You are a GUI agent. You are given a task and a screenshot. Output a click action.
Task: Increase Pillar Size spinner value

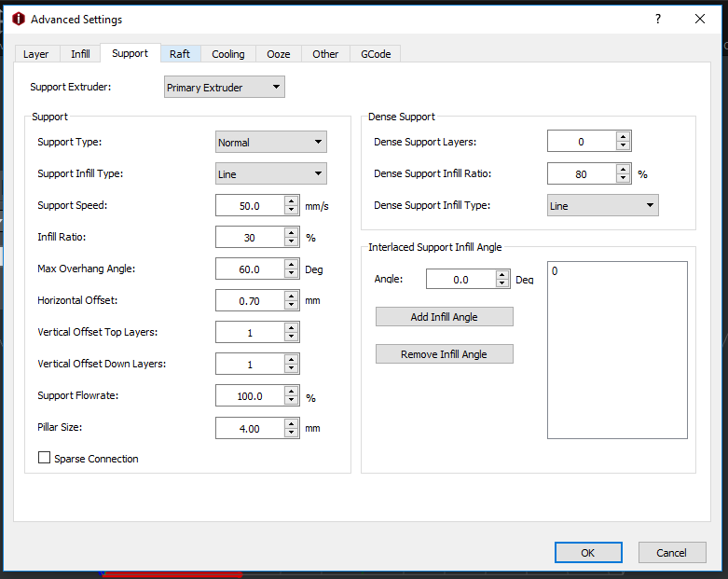292,422
